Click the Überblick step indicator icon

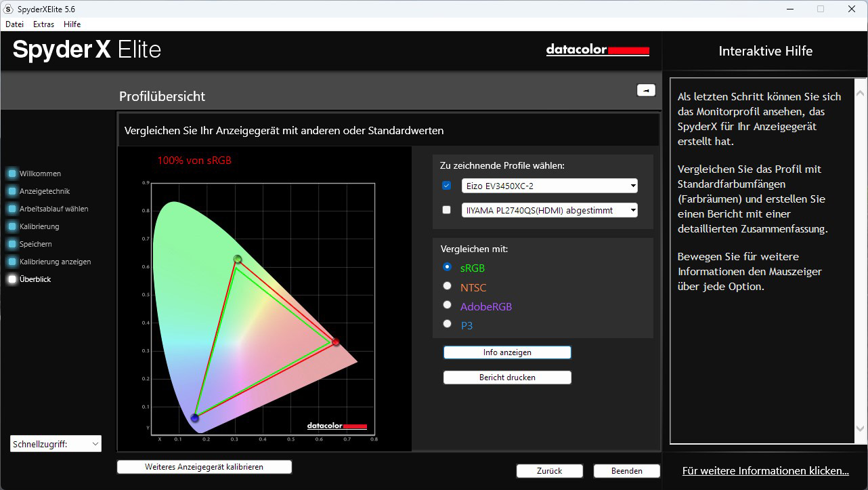[12, 279]
